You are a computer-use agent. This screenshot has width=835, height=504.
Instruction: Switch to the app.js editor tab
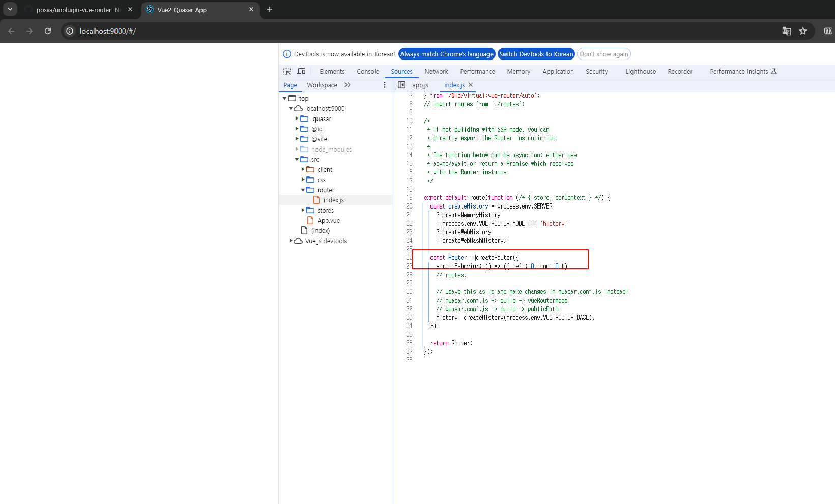coord(420,85)
